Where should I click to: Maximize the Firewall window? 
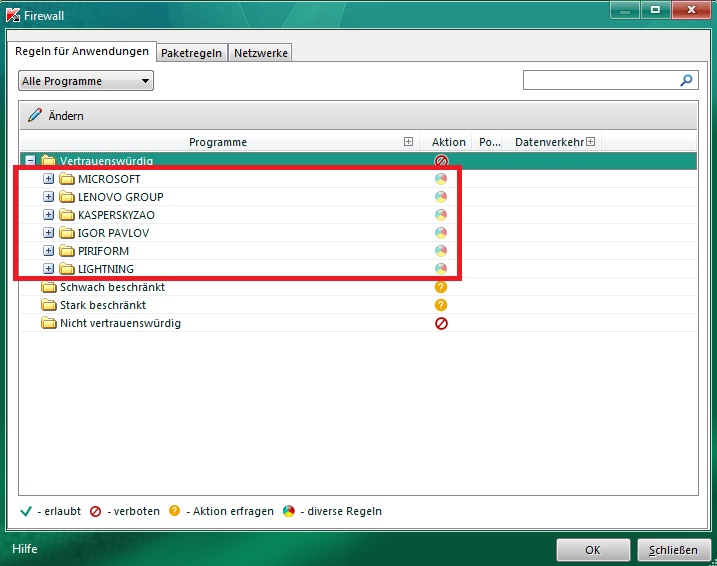[655, 10]
